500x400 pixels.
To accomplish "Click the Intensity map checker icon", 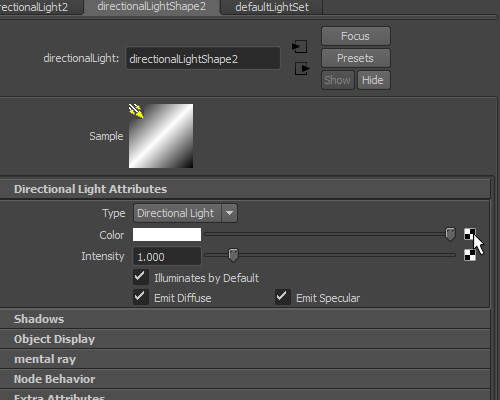I will click(x=470, y=255).
